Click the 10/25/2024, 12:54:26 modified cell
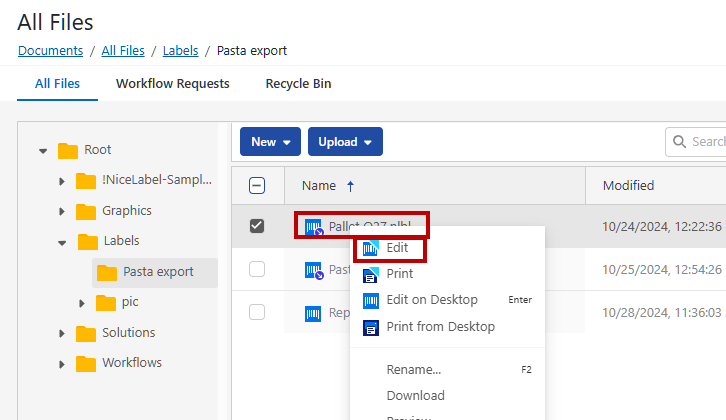This screenshot has height=420, width=726. click(x=662, y=270)
